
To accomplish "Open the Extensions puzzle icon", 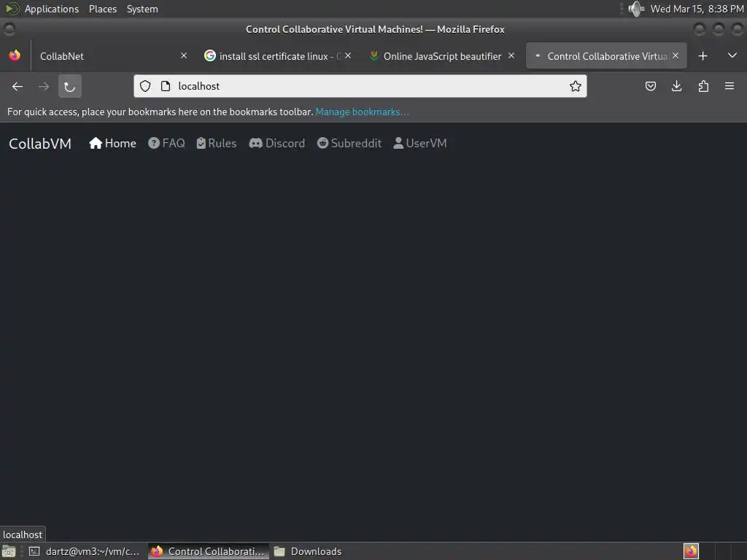I will coord(703,86).
